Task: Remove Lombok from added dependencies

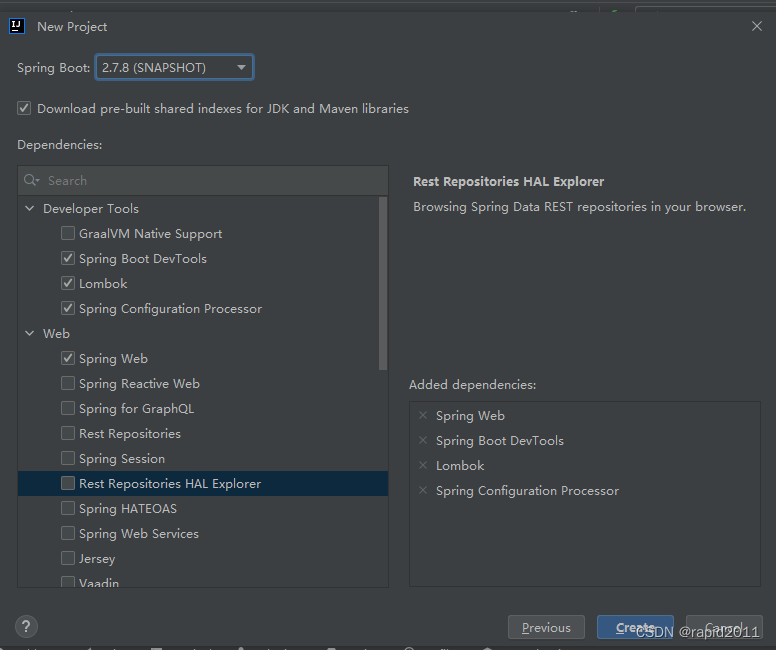Action: click(x=423, y=465)
